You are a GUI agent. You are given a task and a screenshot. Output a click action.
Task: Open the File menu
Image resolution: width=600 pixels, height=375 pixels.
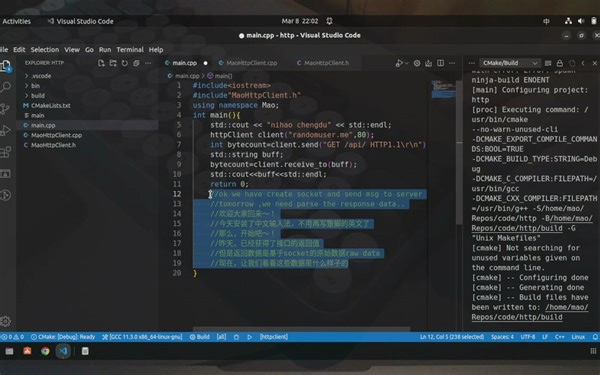pos(3,50)
